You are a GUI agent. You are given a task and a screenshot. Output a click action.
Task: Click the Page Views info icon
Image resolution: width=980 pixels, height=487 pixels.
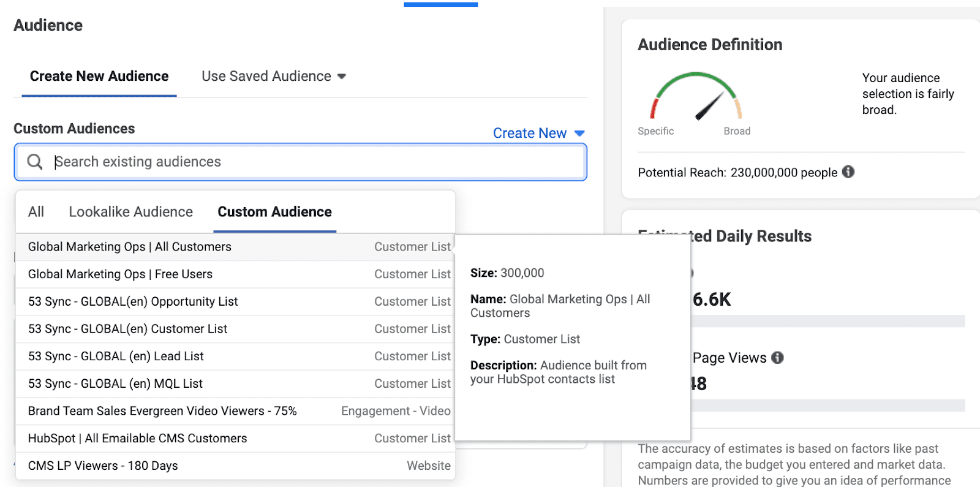[777, 358]
